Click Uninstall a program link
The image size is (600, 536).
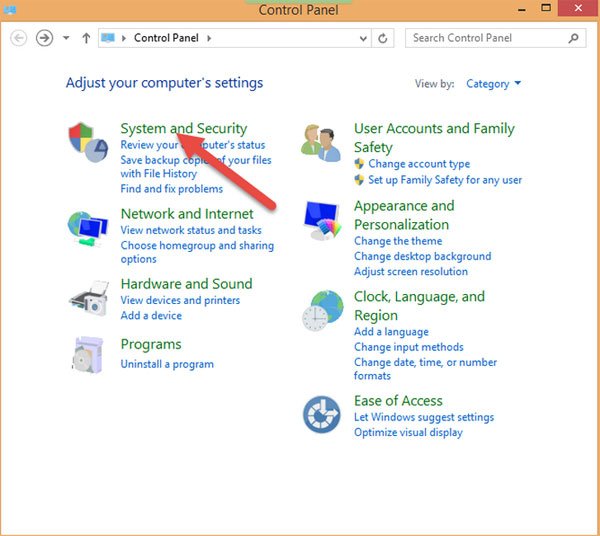pyautogui.click(x=167, y=364)
